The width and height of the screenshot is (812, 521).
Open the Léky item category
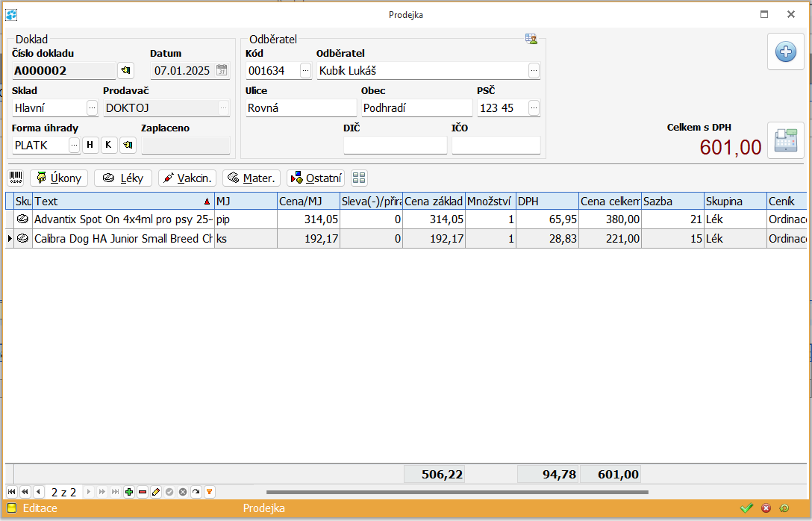[123, 178]
